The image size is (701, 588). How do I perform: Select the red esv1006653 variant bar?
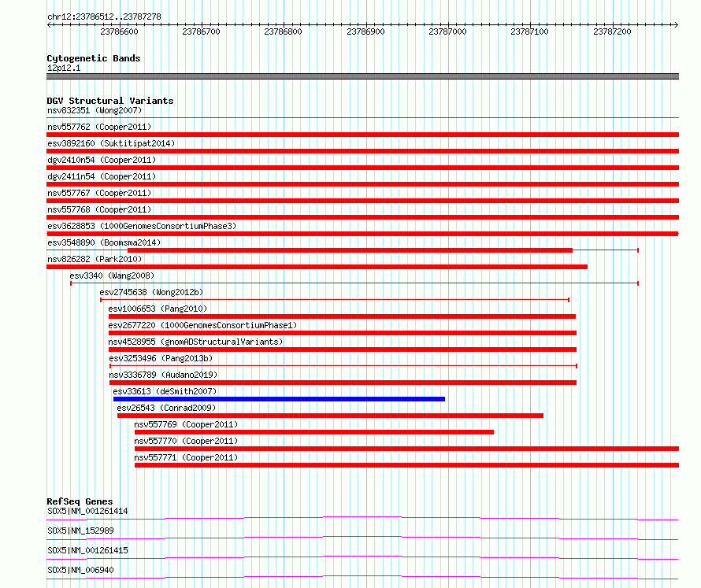pyautogui.click(x=342, y=316)
